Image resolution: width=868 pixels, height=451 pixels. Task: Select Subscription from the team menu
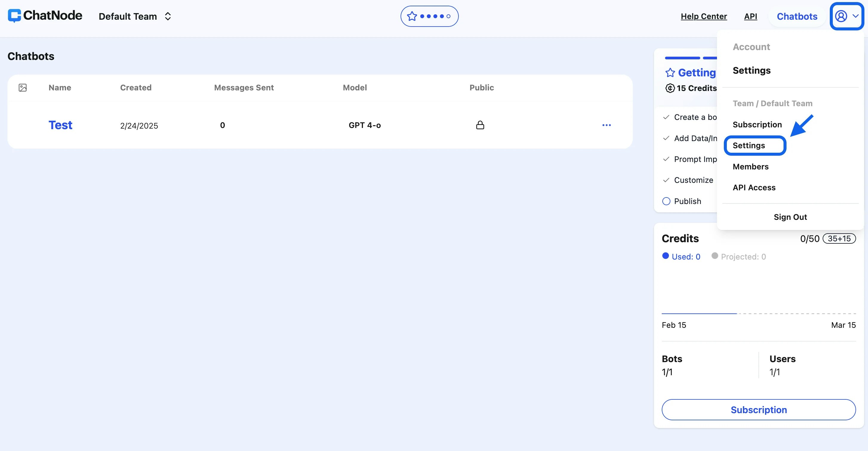(757, 124)
